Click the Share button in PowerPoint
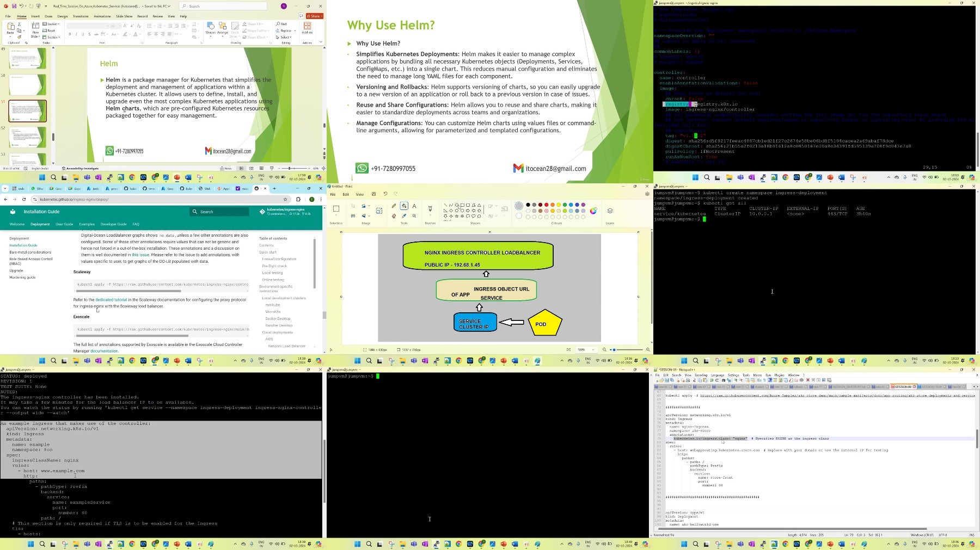Image resolution: width=980 pixels, height=550 pixels. 314,16
